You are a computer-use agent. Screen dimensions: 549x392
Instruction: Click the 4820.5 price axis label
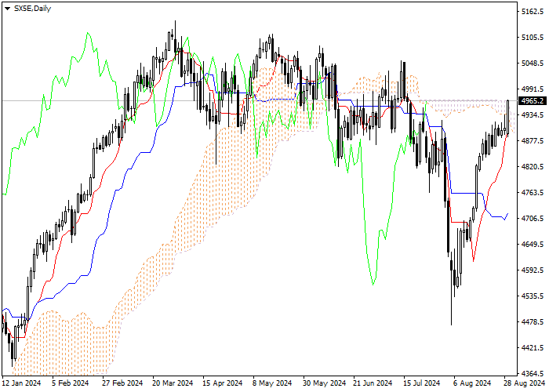pos(533,167)
